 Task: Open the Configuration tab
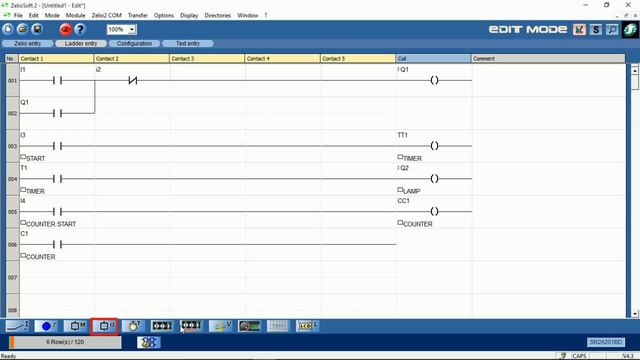pos(134,43)
